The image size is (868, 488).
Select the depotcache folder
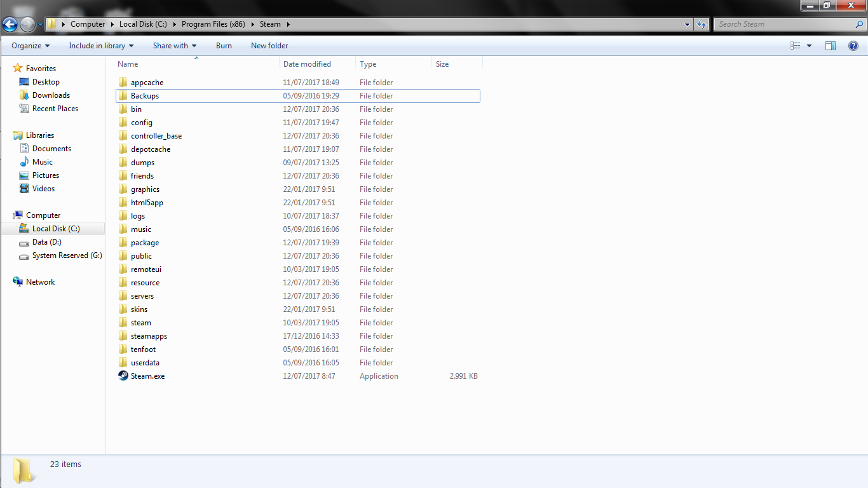(x=298, y=149)
